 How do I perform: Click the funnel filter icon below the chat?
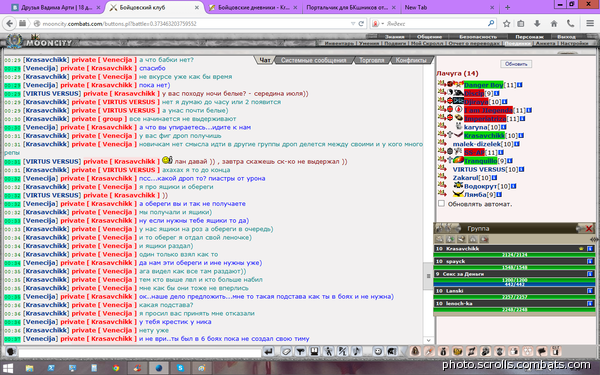[x=300, y=351]
